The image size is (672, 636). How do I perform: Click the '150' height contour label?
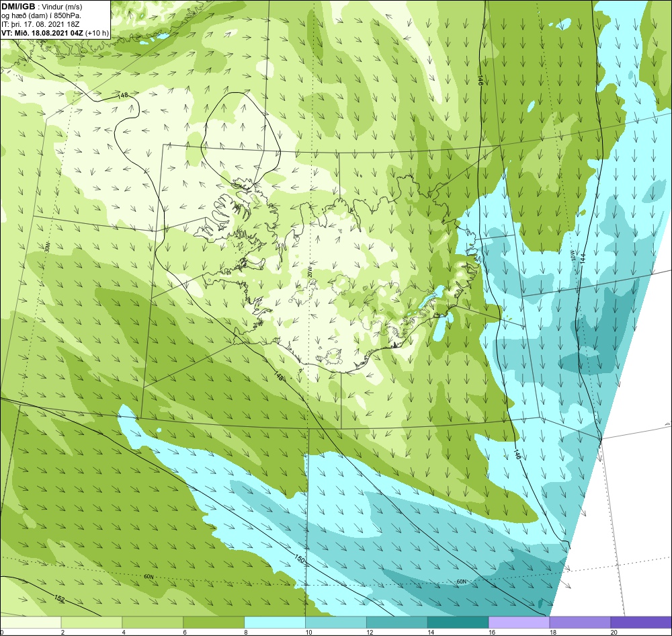[300, 559]
